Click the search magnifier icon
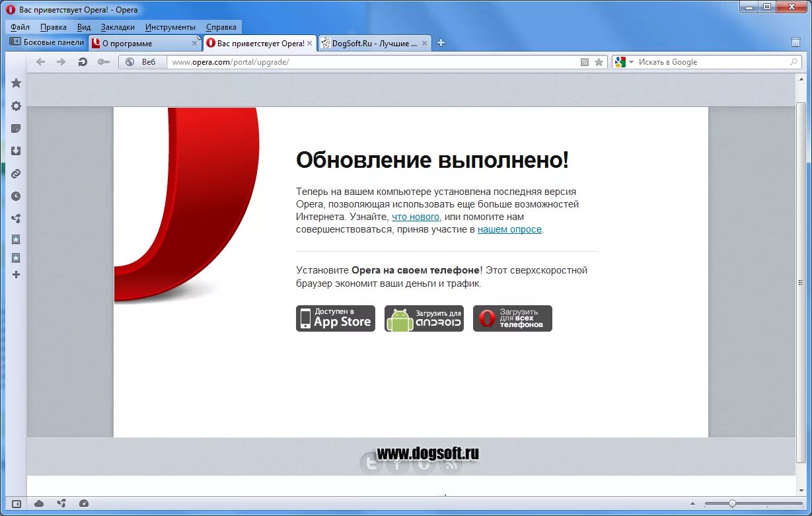Screen dimensions: 812x516 pyautogui.click(x=794, y=62)
